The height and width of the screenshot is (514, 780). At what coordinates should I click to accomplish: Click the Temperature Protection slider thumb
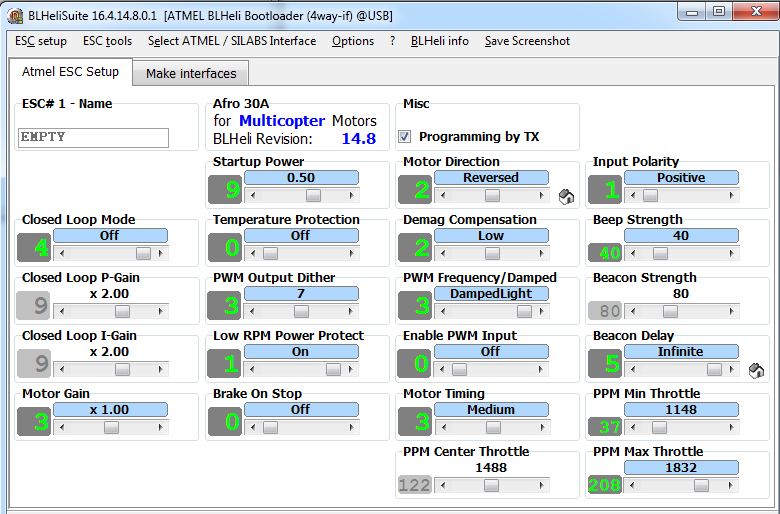point(270,254)
